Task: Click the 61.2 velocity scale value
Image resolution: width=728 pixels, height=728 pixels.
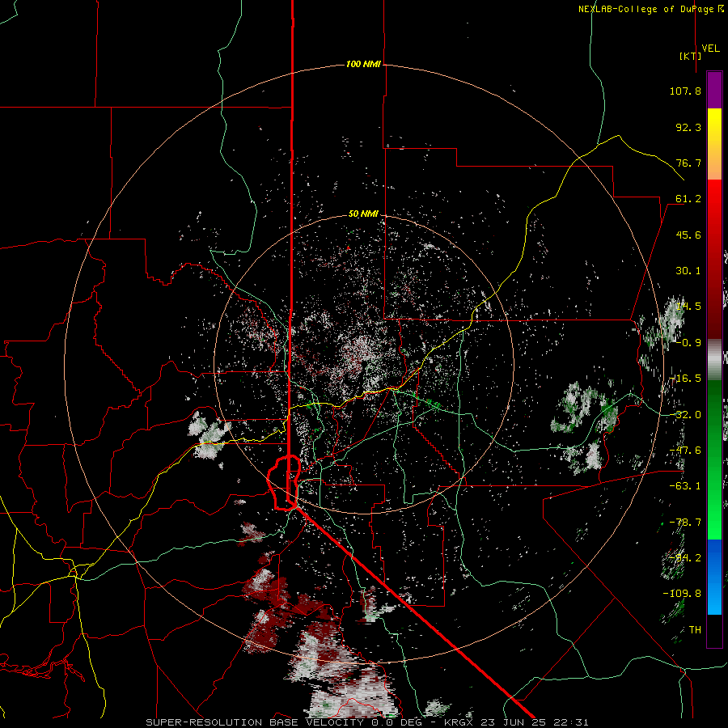Action: tap(688, 199)
